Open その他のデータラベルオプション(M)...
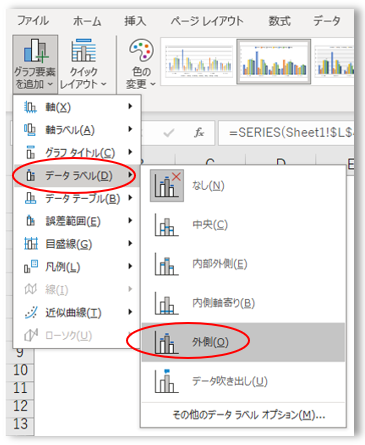The width and height of the screenshot is (365, 445). pos(249,415)
